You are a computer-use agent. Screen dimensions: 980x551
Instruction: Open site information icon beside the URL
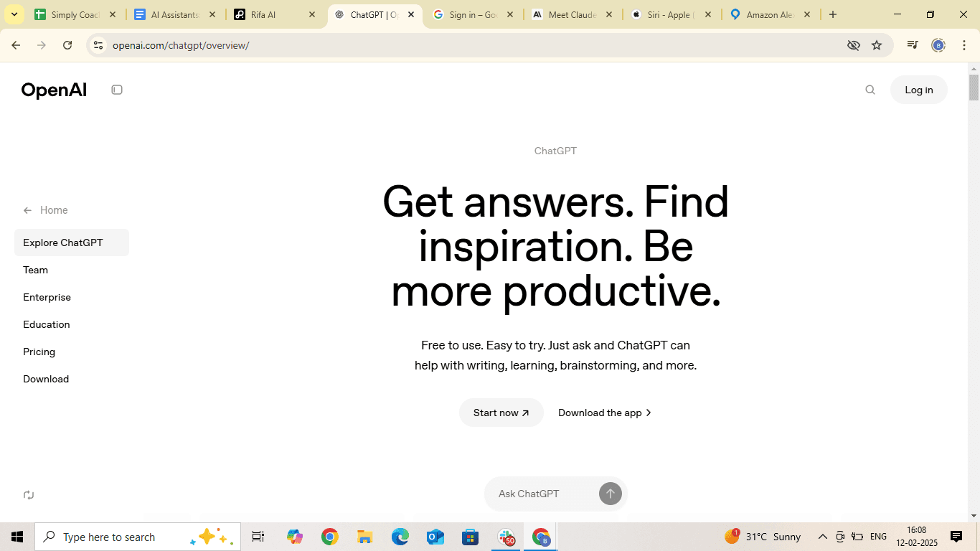[99, 45]
